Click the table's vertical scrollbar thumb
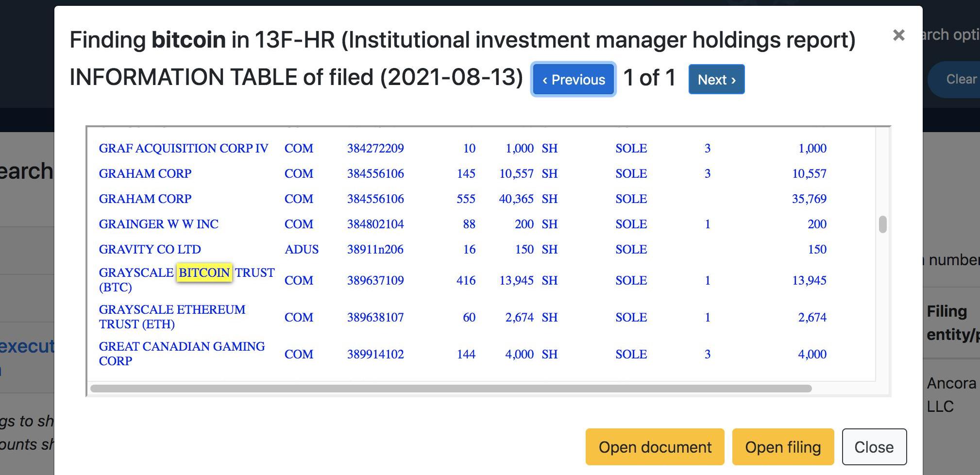Image resolution: width=980 pixels, height=475 pixels. pyautogui.click(x=883, y=224)
